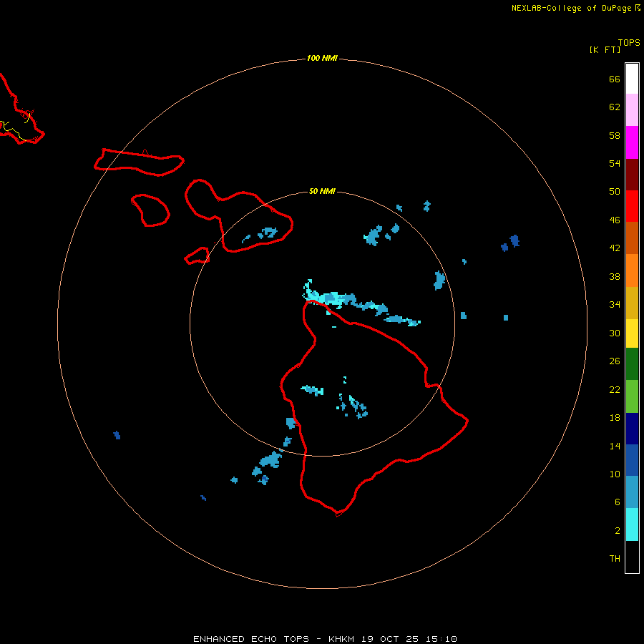Click the cyan echo inside western Big Island
This screenshot has width=644, height=644.
point(313,390)
